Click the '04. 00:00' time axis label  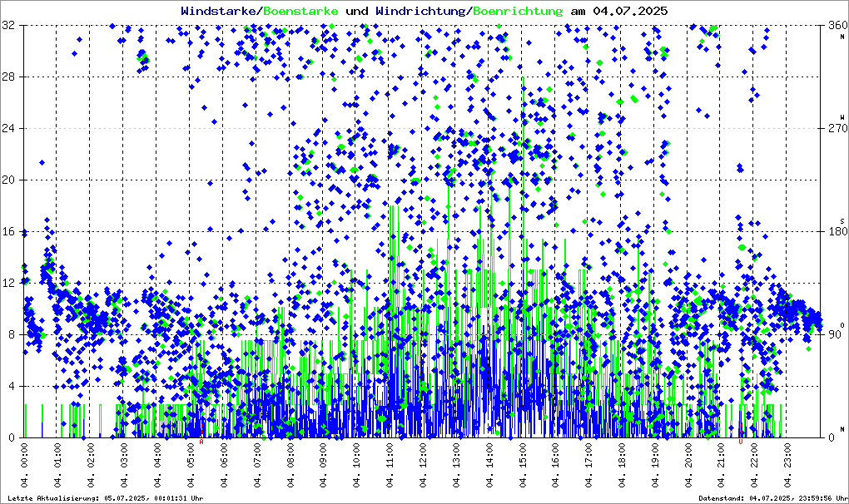[24, 465]
